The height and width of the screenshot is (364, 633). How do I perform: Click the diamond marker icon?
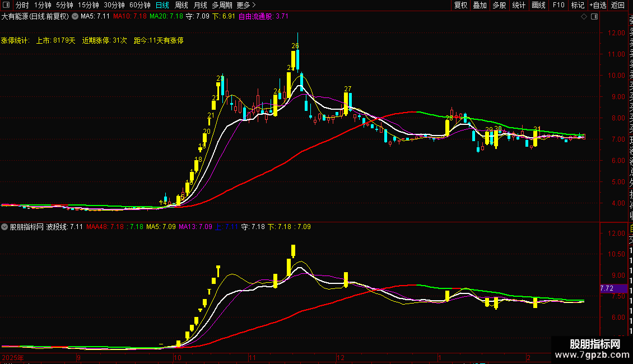tap(584, 17)
